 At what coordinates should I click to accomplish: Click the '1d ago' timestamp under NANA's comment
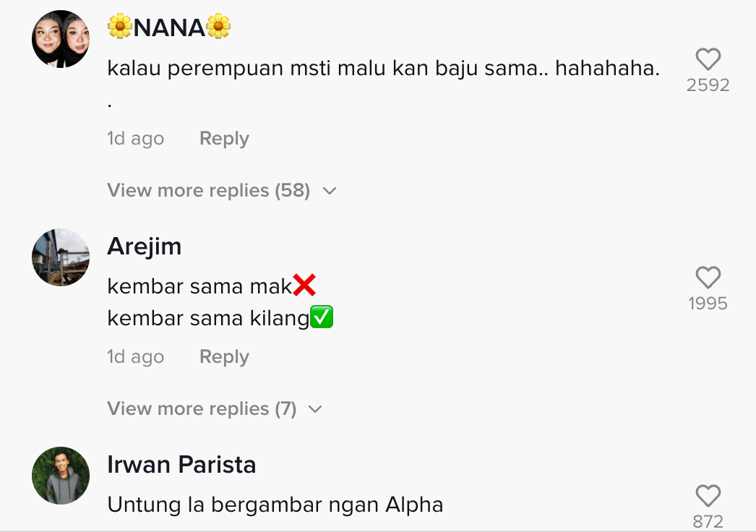pyautogui.click(x=135, y=139)
